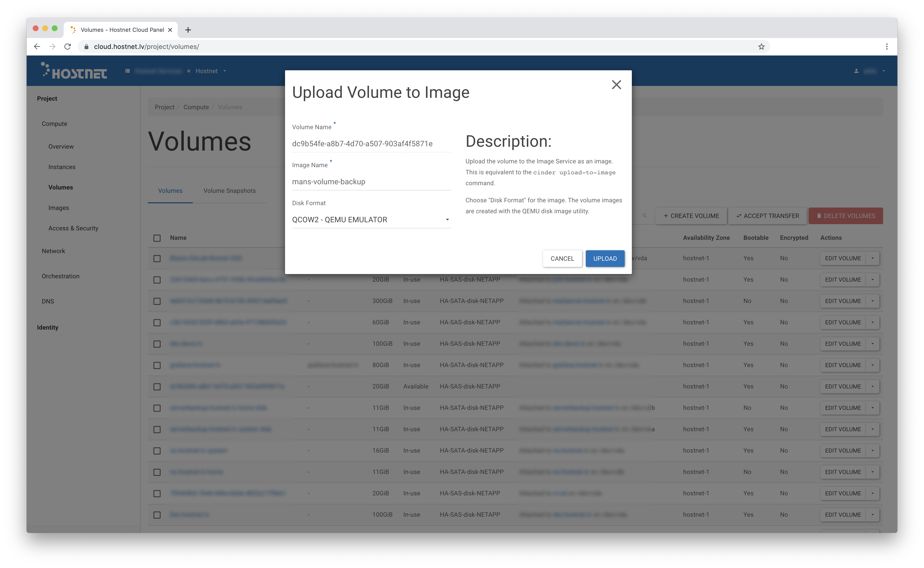
Task: Reload the page with refresh icon
Action: tap(68, 47)
